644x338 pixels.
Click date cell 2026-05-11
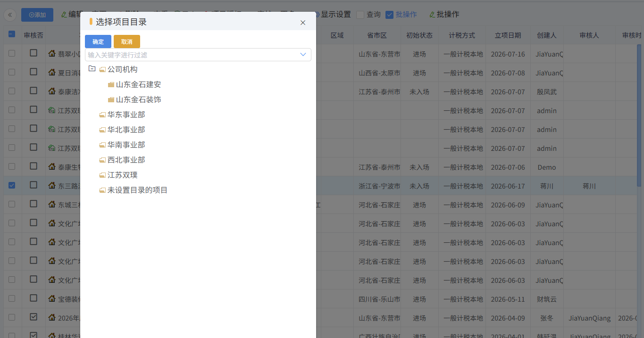508,299
